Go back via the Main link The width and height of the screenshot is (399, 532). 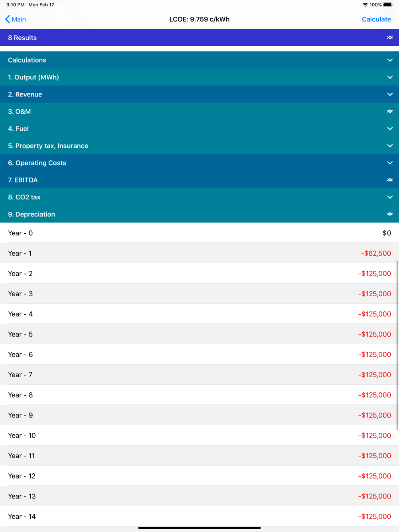point(19,19)
